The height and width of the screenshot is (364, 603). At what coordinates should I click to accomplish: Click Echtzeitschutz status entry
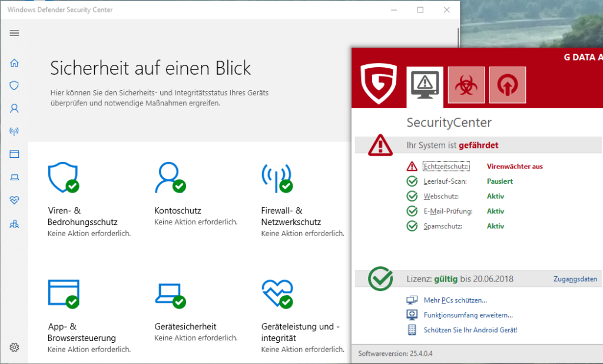[446, 167]
